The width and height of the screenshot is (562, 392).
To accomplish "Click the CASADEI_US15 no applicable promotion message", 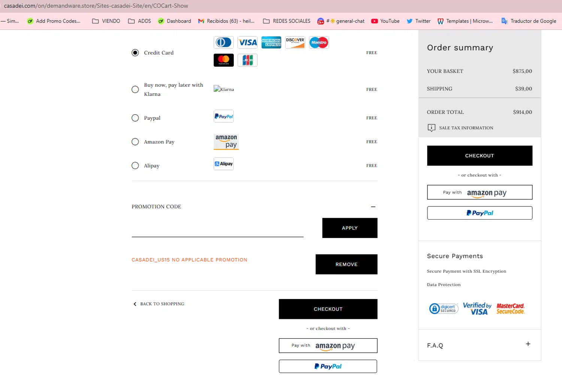I will click(x=189, y=260).
